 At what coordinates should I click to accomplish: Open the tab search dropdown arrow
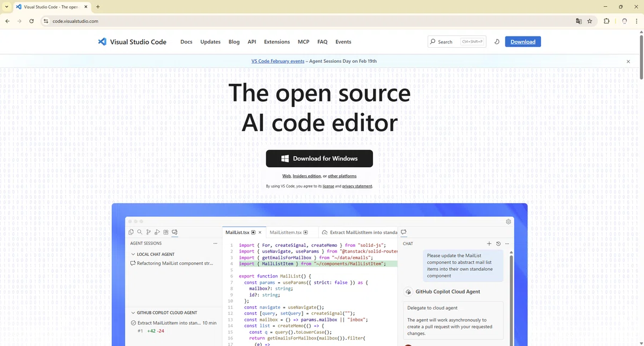click(x=6, y=6)
